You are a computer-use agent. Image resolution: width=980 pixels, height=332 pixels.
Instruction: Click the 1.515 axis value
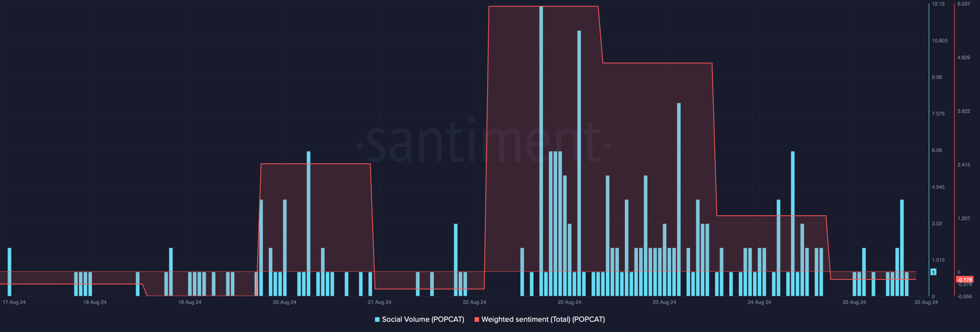point(938,260)
